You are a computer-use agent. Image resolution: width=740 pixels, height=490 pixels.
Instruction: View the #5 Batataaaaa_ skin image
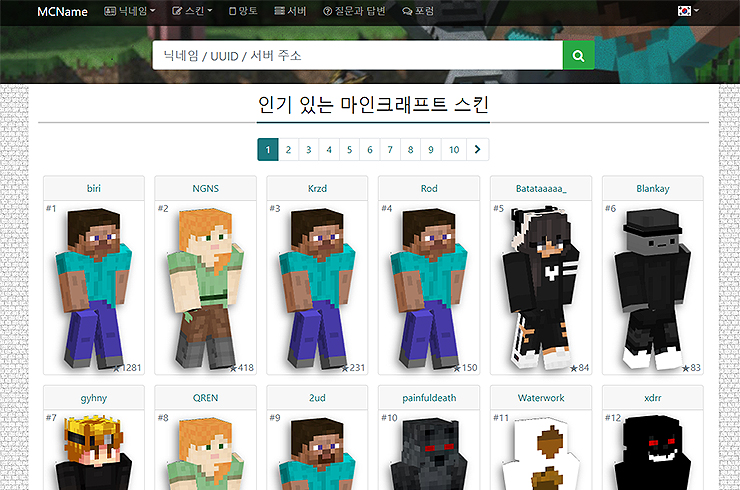(541, 288)
